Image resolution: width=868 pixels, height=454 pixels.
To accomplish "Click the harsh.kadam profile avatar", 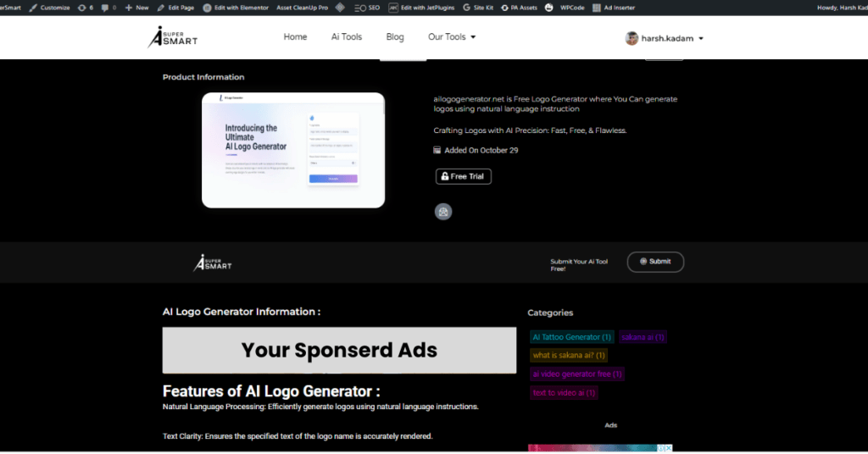I will pyautogui.click(x=632, y=38).
